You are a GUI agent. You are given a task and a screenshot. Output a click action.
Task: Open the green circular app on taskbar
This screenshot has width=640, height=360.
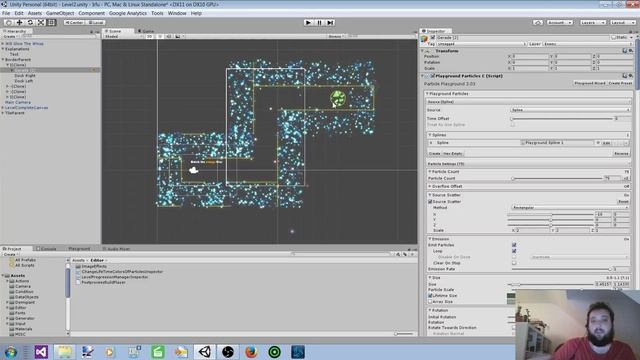(274, 351)
